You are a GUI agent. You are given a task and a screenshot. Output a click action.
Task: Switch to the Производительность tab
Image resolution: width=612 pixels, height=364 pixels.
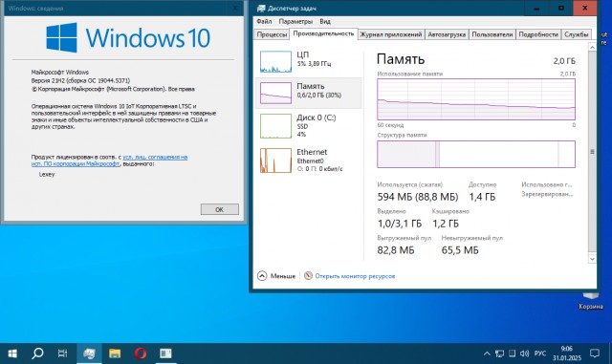[323, 34]
